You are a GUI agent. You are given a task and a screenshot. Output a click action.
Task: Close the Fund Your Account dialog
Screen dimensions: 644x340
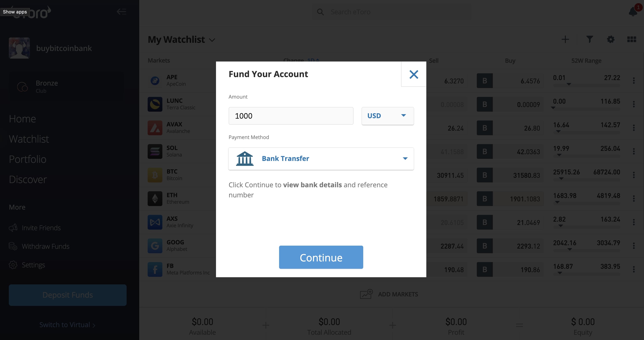(x=414, y=74)
